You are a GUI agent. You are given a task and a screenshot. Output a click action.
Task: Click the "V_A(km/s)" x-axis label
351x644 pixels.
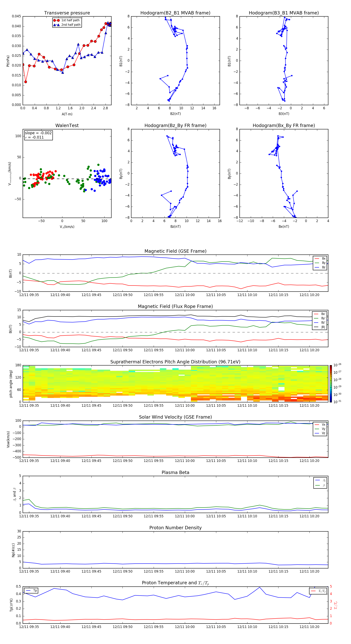(x=67, y=227)
